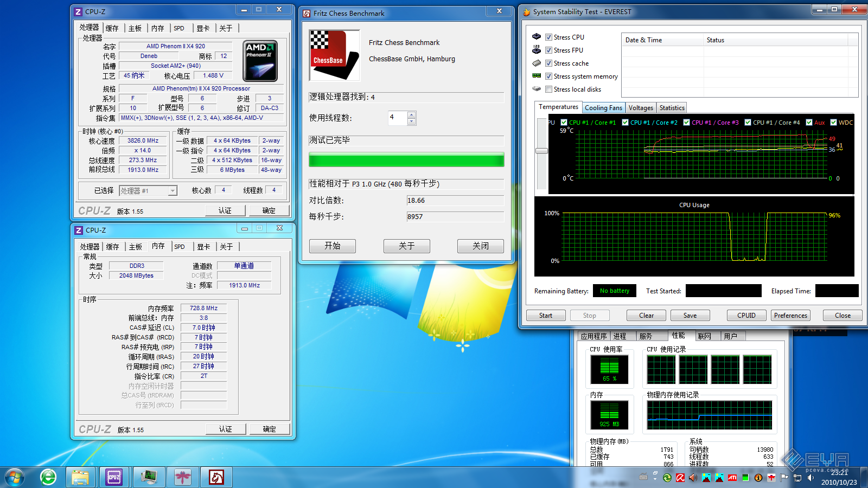Click the 每秒千步 value field 8957
Image resolution: width=868 pixels, height=488 pixels.
[455, 216]
